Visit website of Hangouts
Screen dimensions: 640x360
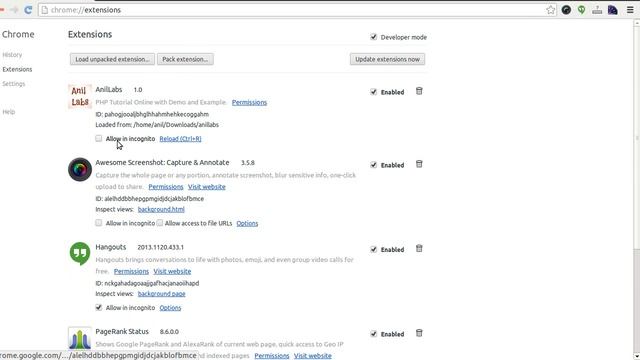coord(172,271)
